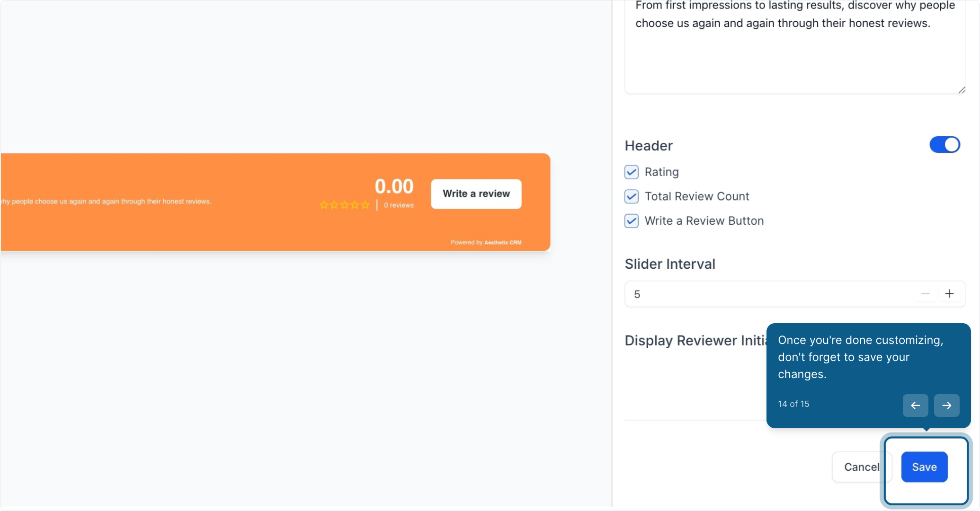Click the next step arrow in the tour tooltip
980x511 pixels.
tap(946, 405)
